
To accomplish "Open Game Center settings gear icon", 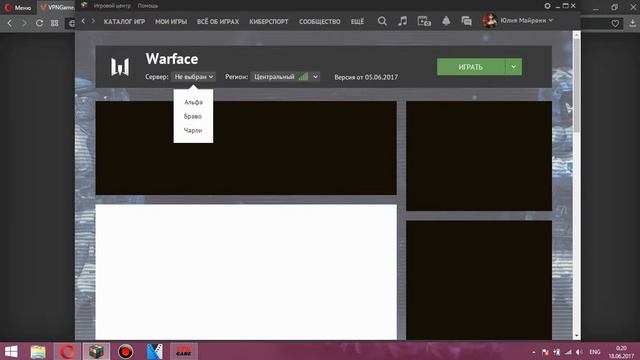I will click(x=547, y=6).
